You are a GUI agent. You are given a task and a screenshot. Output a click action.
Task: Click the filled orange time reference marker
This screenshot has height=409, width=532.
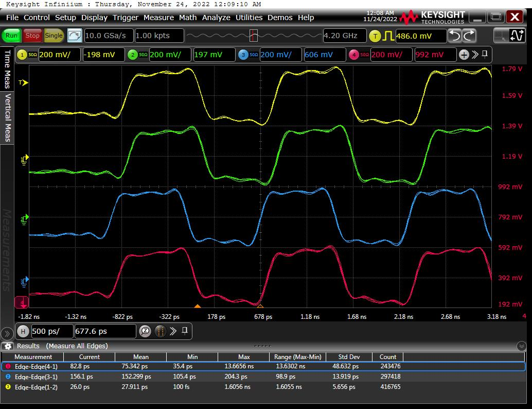tap(198, 306)
